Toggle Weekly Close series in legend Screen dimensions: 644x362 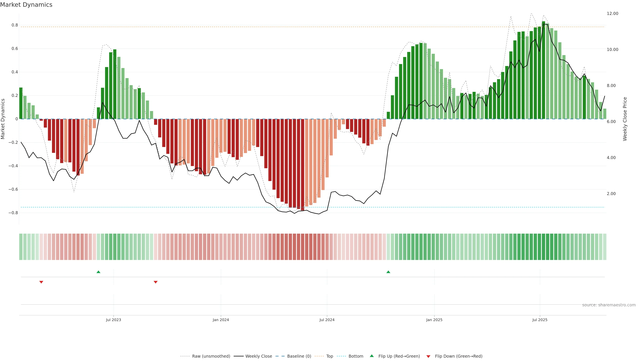[258, 356]
